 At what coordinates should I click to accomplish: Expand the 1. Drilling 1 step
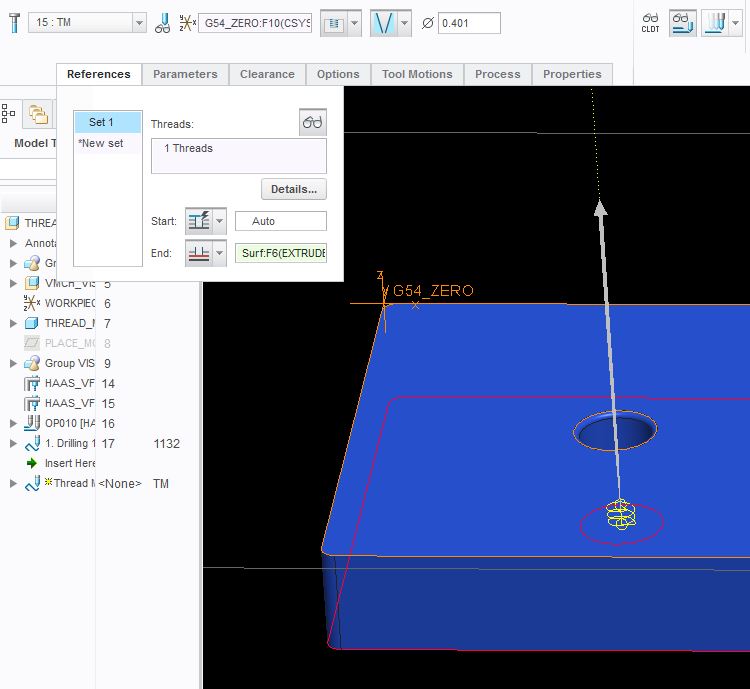13,444
